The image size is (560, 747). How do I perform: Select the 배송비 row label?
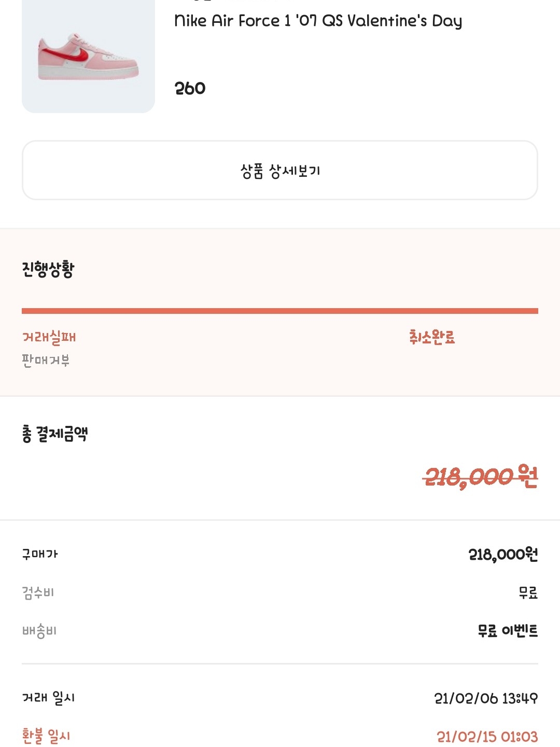coord(39,631)
